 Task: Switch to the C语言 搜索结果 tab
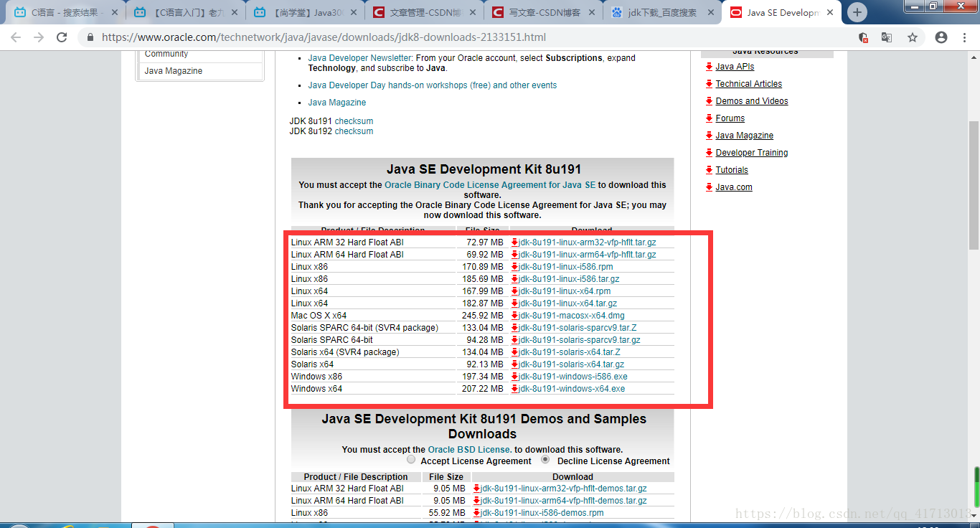pos(67,12)
